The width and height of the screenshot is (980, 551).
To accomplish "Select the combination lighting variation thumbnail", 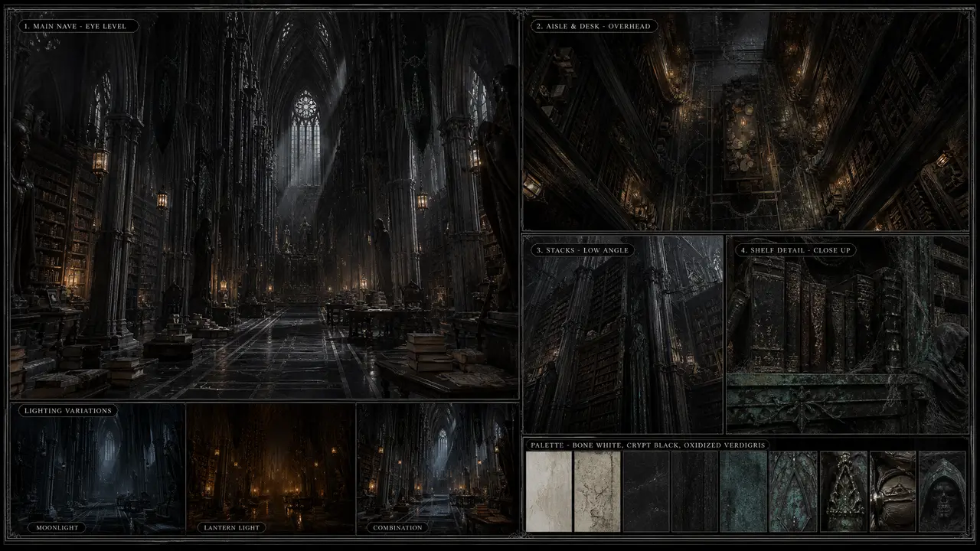I will [438, 468].
